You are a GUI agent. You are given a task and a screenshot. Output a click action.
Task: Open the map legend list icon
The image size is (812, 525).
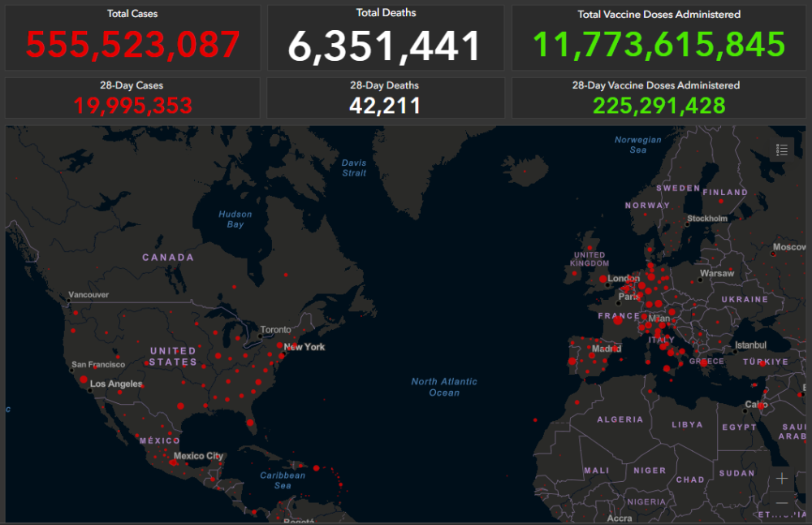[x=781, y=150]
